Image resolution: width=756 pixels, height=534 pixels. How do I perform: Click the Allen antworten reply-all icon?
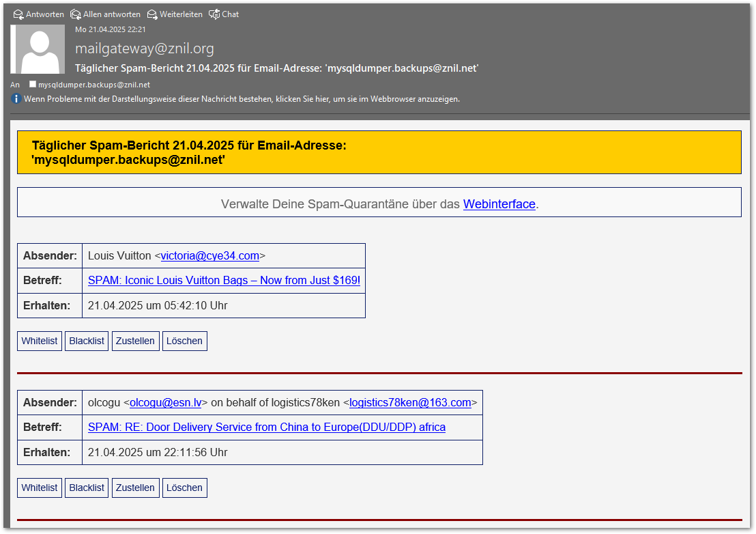pos(76,14)
